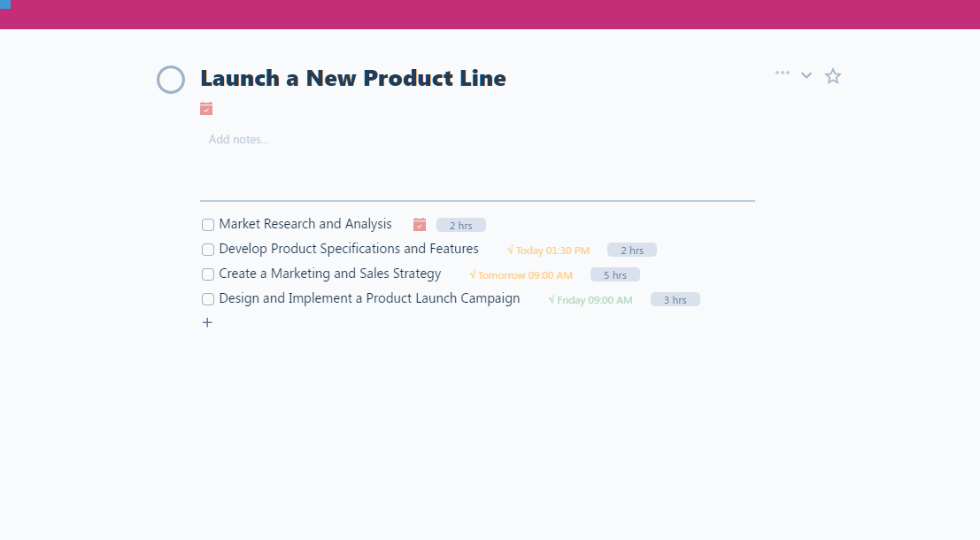Click the calendar icon under the title
Viewport: 980px width, 540px height.
pyautogui.click(x=206, y=109)
